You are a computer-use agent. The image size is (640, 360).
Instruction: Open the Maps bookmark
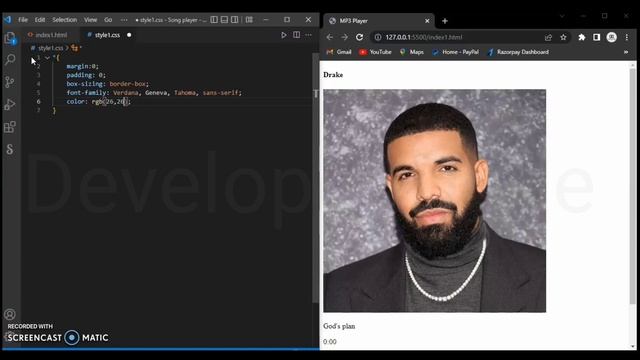412,52
